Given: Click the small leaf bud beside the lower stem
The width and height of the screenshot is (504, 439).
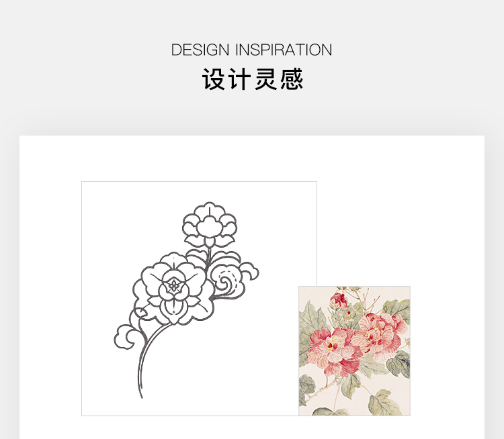Looking at the screenshot, I should [140, 313].
